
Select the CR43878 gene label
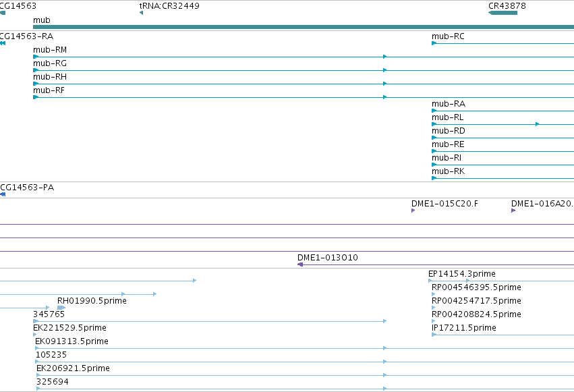[507, 6]
